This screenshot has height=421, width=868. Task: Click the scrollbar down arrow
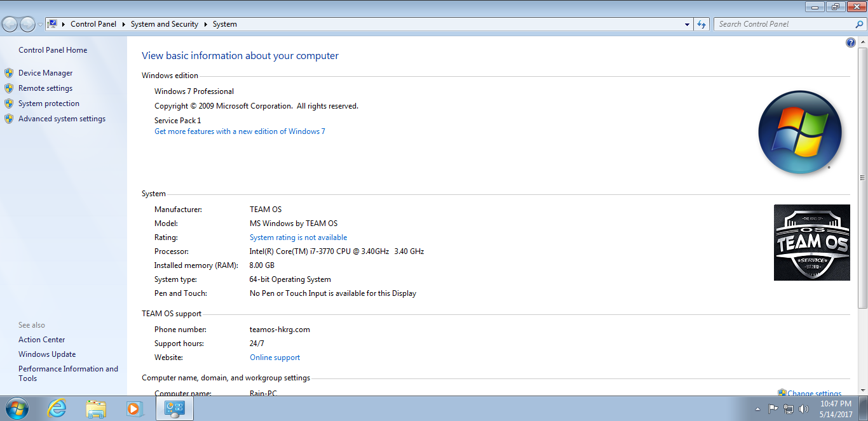[x=863, y=391]
